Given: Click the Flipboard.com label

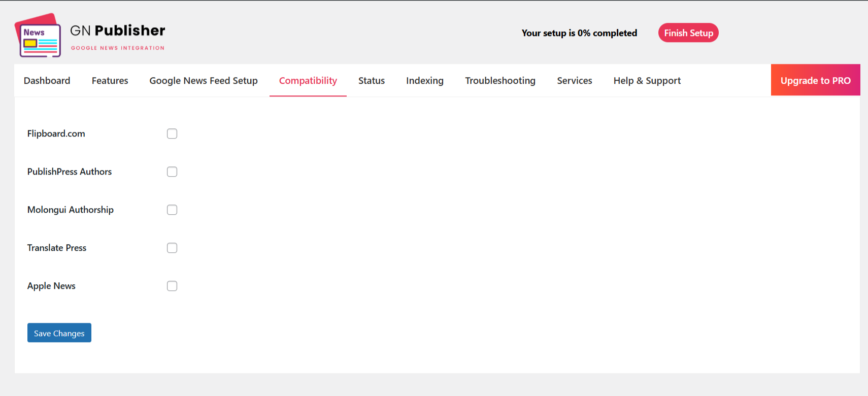Looking at the screenshot, I should (x=56, y=134).
